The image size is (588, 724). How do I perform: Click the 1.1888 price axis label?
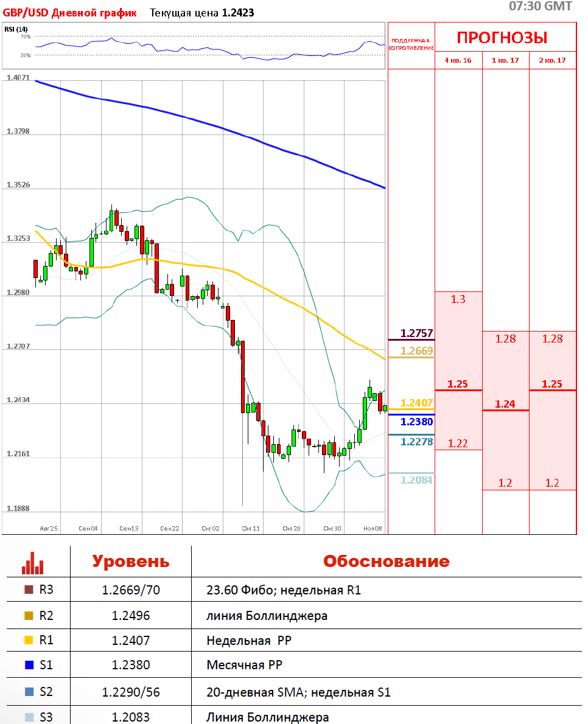point(18,509)
